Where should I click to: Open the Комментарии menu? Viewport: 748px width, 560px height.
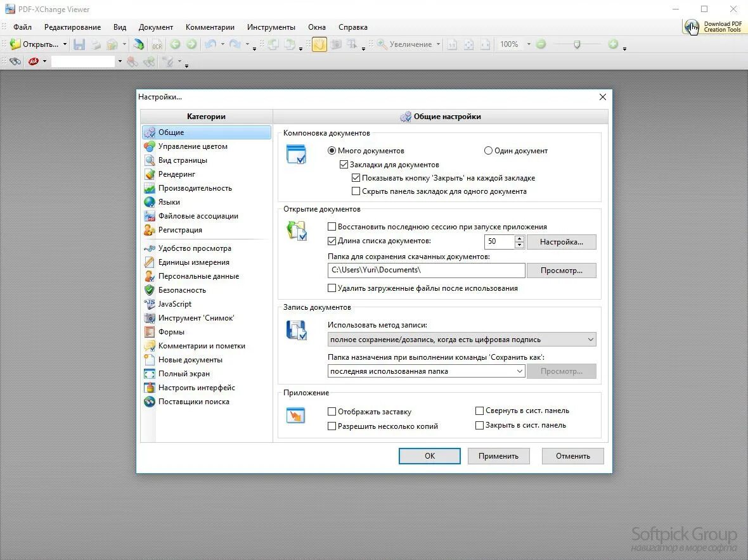(210, 27)
